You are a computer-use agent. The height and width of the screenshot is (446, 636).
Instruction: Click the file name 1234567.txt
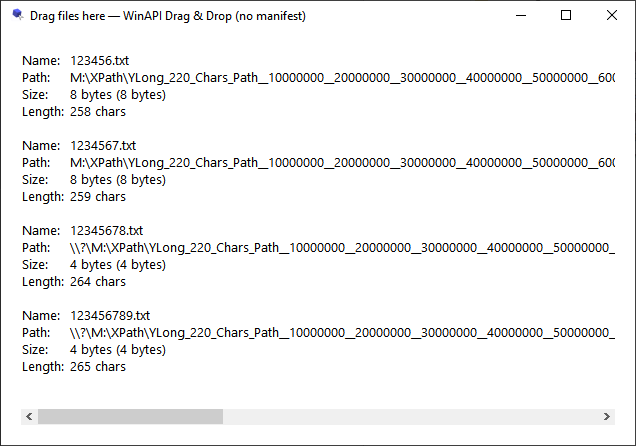tap(103, 146)
